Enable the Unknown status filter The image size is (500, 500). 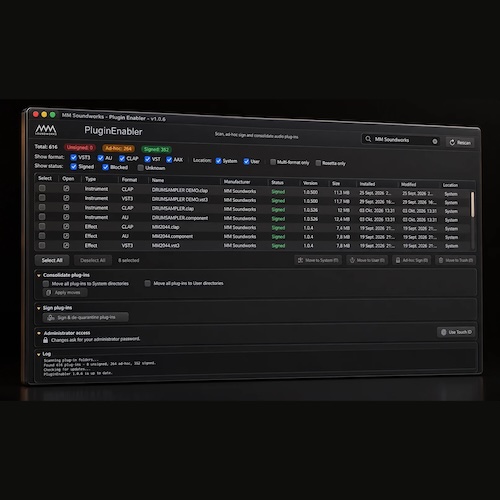point(141,168)
